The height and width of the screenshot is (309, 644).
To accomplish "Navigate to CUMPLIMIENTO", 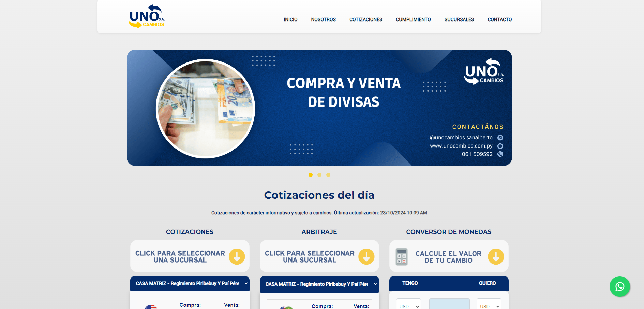I will pyautogui.click(x=413, y=19).
